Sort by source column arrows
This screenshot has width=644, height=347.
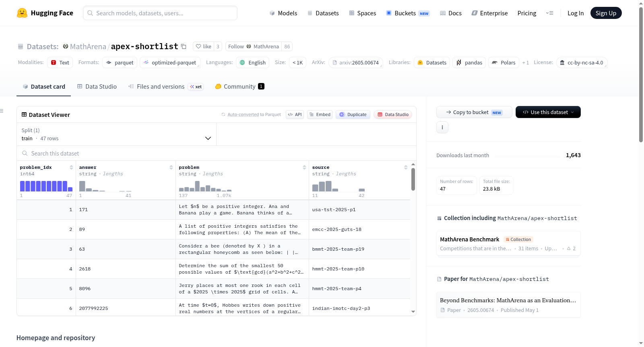click(406, 167)
